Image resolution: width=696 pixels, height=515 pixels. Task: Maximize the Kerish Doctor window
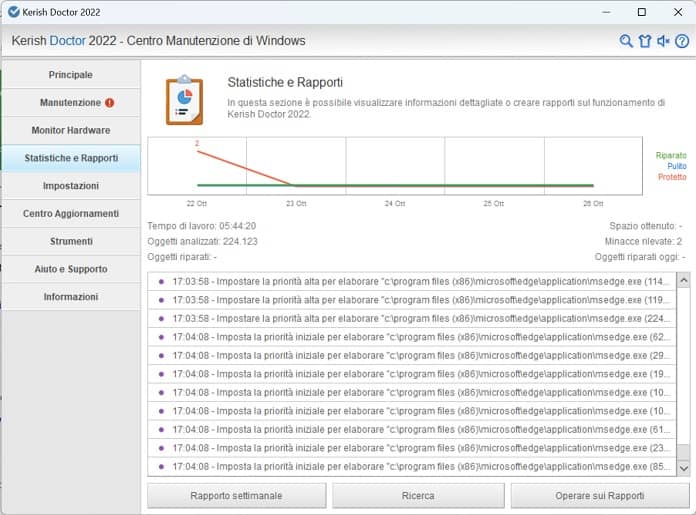click(x=641, y=12)
